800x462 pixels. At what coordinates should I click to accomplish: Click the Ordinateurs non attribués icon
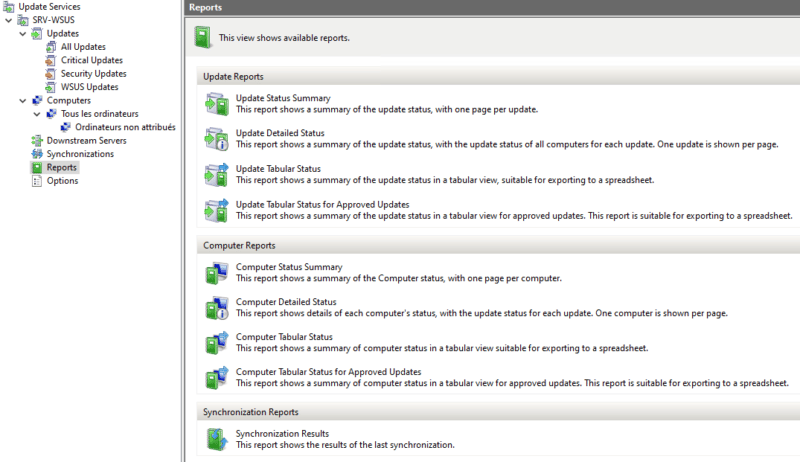[x=65, y=127]
